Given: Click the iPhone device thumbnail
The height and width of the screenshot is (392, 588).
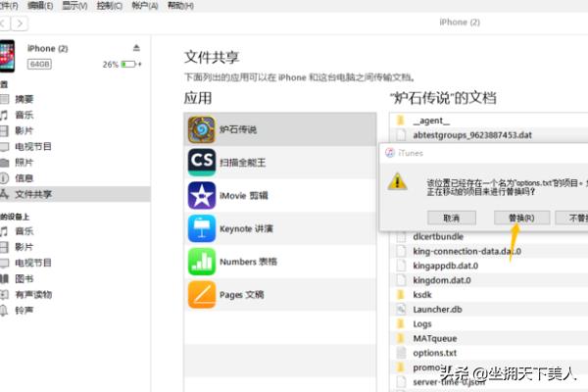Looking at the screenshot, I should [x=7, y=56].
